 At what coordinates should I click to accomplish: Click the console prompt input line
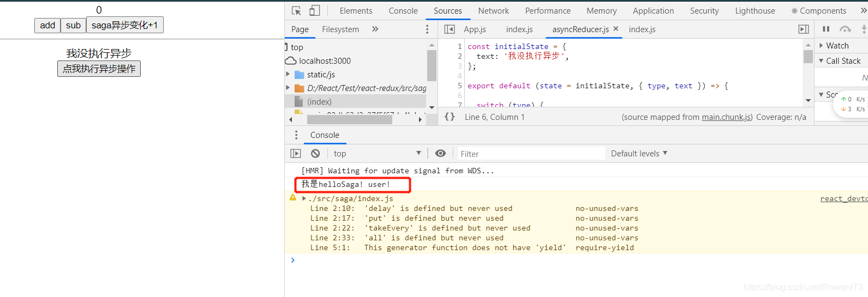578,260
